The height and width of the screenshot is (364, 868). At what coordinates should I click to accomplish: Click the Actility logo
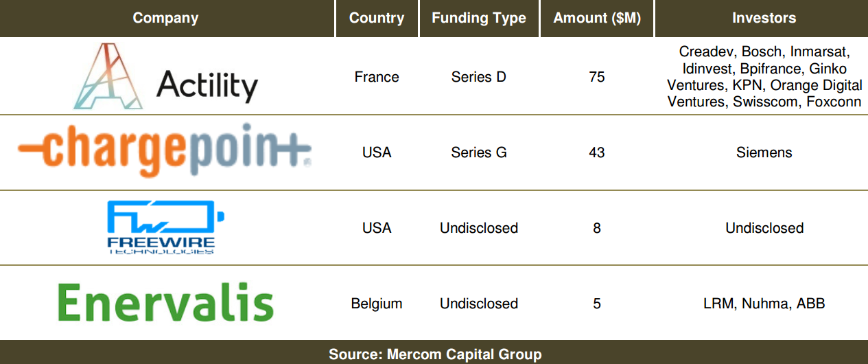tap(166, 76)
